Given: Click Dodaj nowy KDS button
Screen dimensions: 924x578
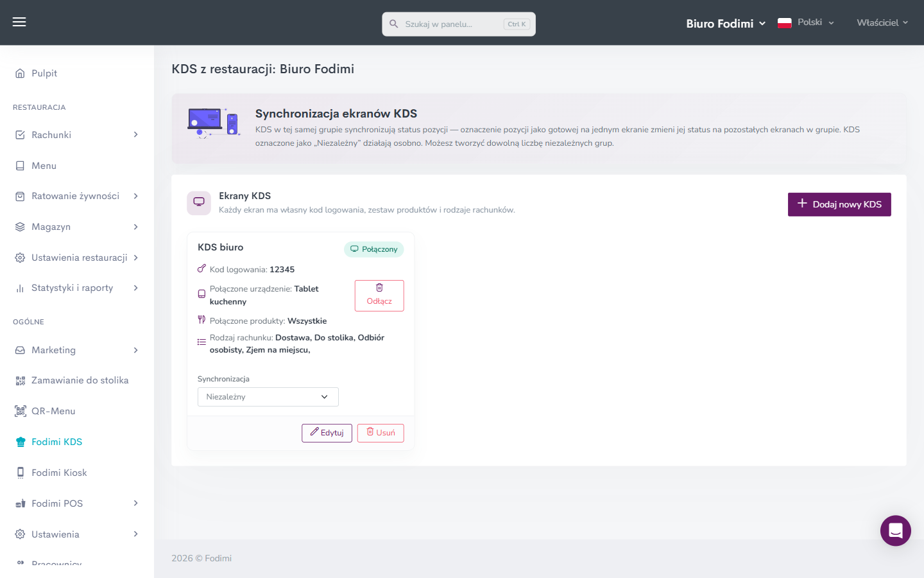Looking at the screenshot, I should coord(839,204).
